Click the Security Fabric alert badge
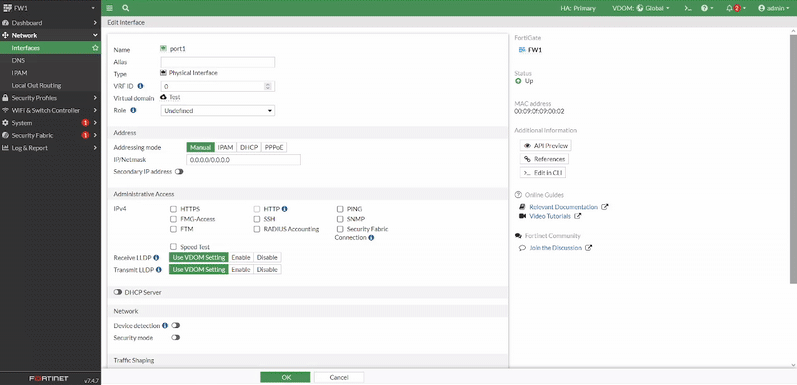Screen dimensions: 797x385 [85, 135]
